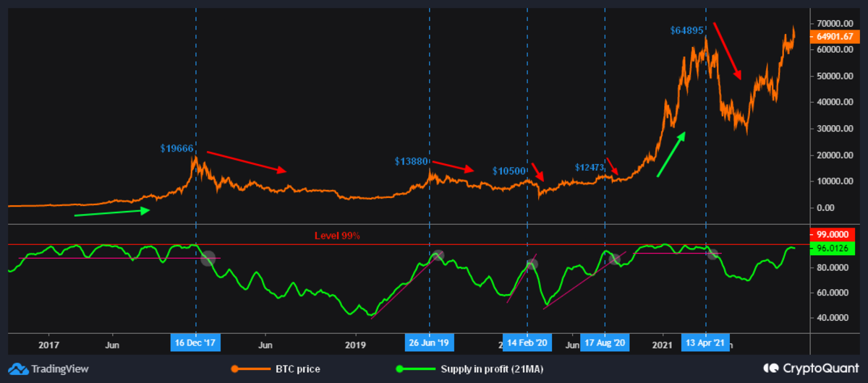Click the green Supply in profit legend dot
Screen dimensions: 868x383
click(400, 369)
